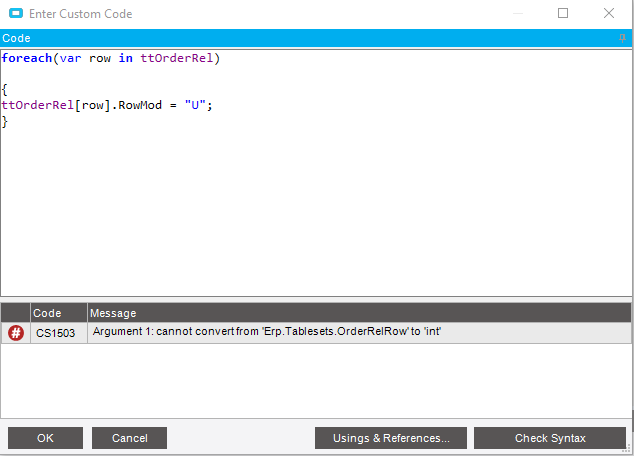The image size is (634, 456).
Task: Click the closing brace line in code editor
Action: pos(5,121)
